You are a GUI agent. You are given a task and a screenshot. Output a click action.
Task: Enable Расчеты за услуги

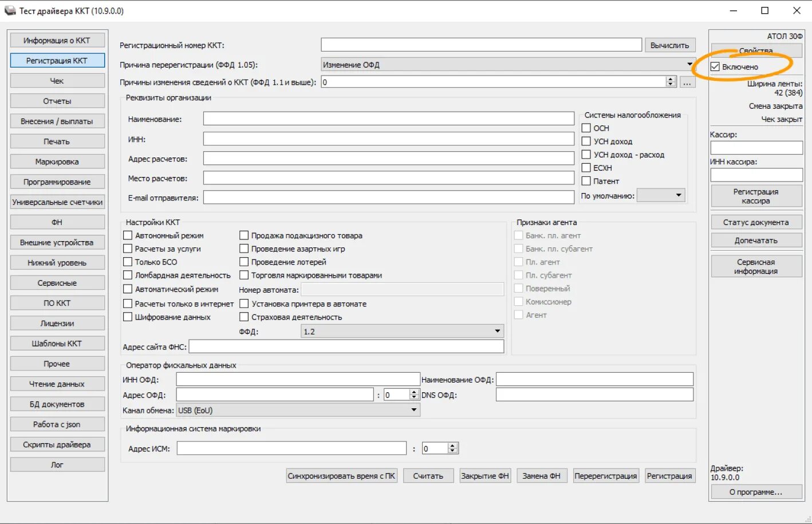coord(128,249)
